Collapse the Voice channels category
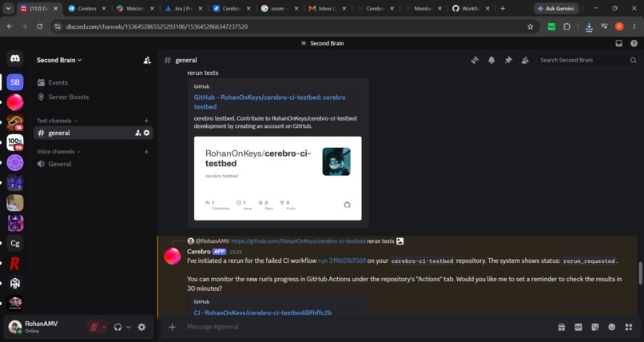 [58, 152]
